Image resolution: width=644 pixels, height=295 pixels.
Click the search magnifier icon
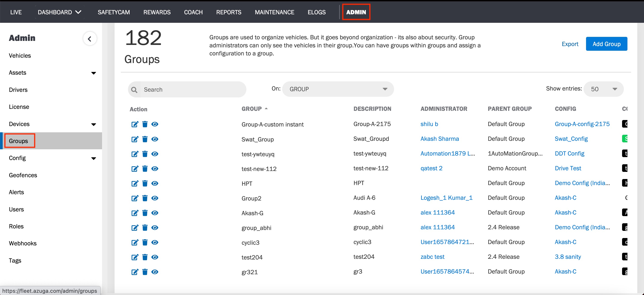tap(134, 89)
